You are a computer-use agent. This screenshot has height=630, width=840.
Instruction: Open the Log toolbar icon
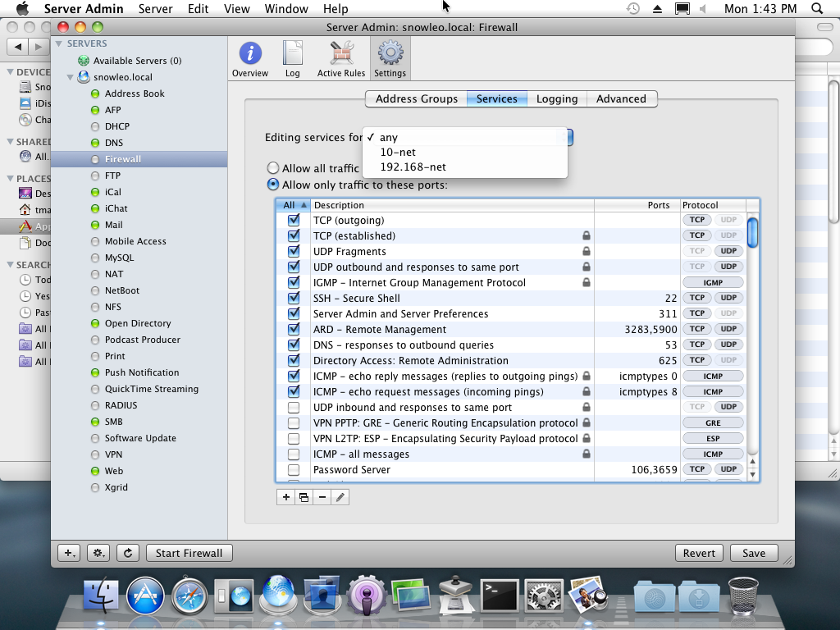click(293, 59)
